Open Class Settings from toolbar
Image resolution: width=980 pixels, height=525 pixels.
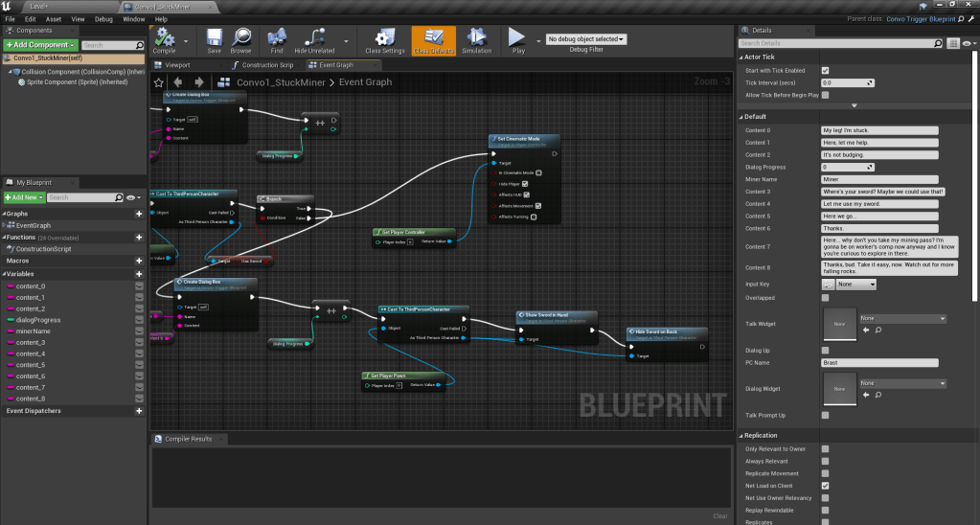(x=385, y=38)
